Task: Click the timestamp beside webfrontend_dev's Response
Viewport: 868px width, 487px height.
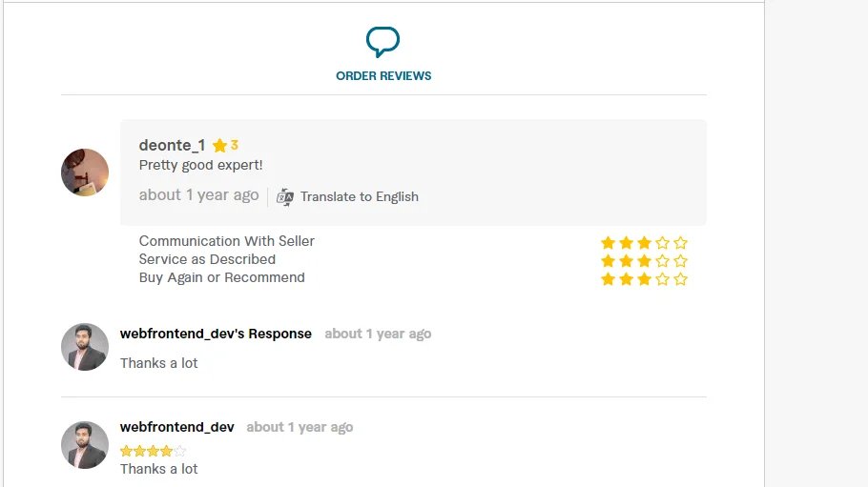Action: click(x=378, y=334)
